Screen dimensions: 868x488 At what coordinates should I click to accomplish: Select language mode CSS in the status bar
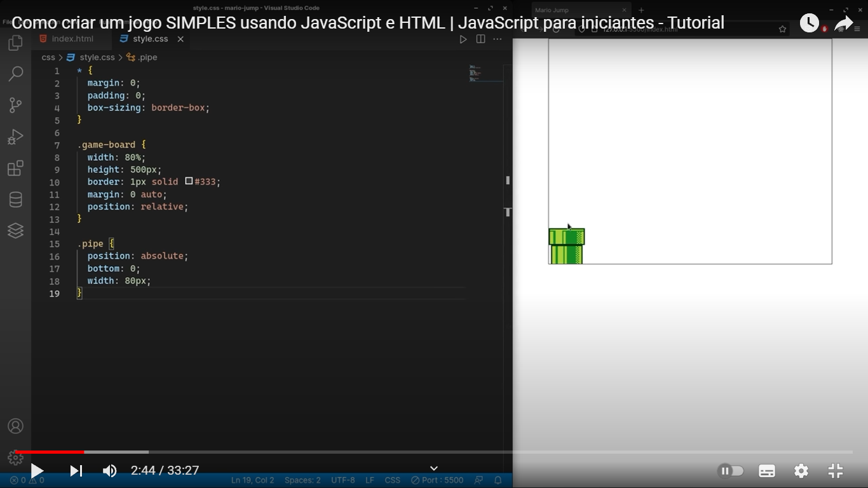click(x=393, y=480)
